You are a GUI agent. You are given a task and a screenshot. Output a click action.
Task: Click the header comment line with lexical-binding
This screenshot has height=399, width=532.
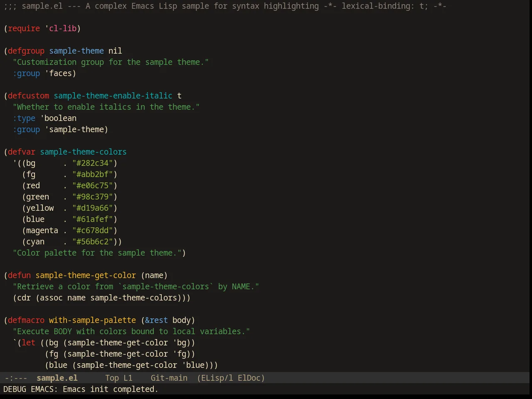coord(225,6)
